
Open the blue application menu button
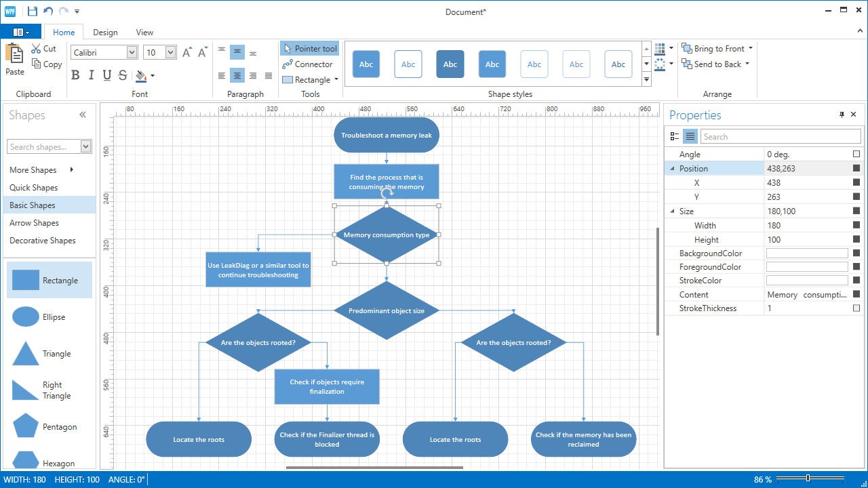click(x=21, y=32)
